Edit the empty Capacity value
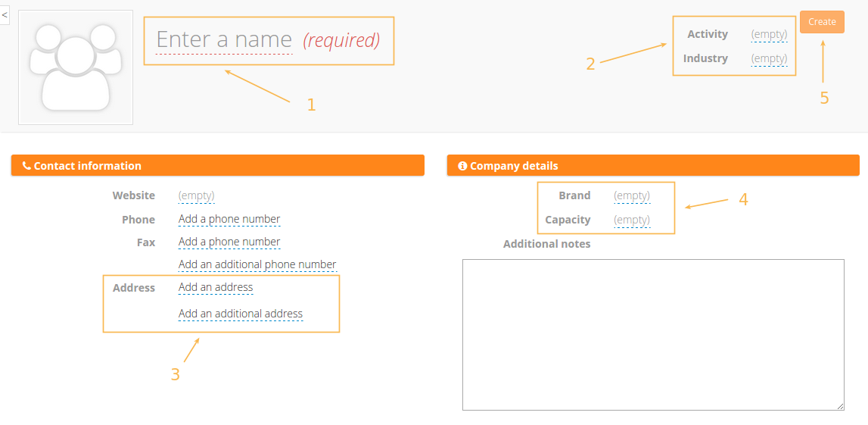Viewport: 868px width, 425px height. coord(632,220)
